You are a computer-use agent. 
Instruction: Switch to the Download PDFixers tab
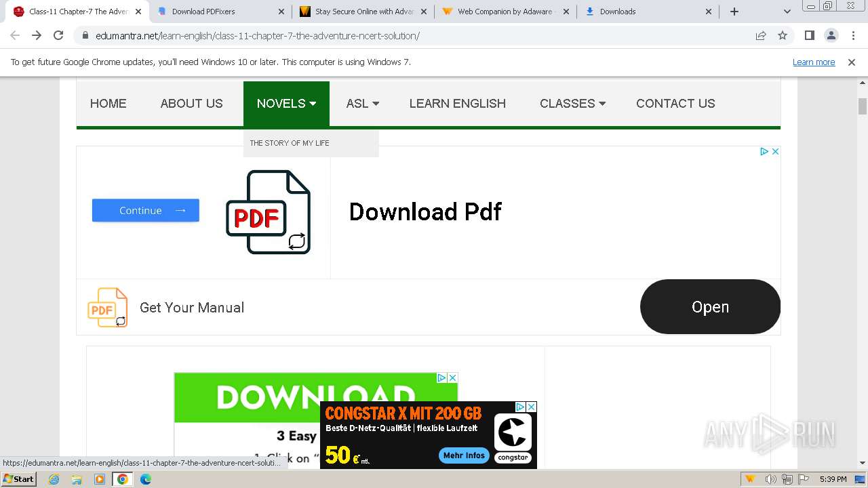221,12
